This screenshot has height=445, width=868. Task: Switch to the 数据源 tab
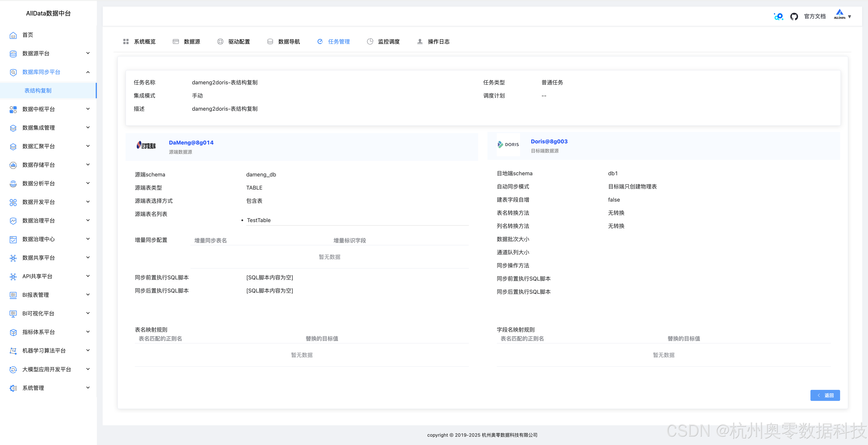pos(192,42)
